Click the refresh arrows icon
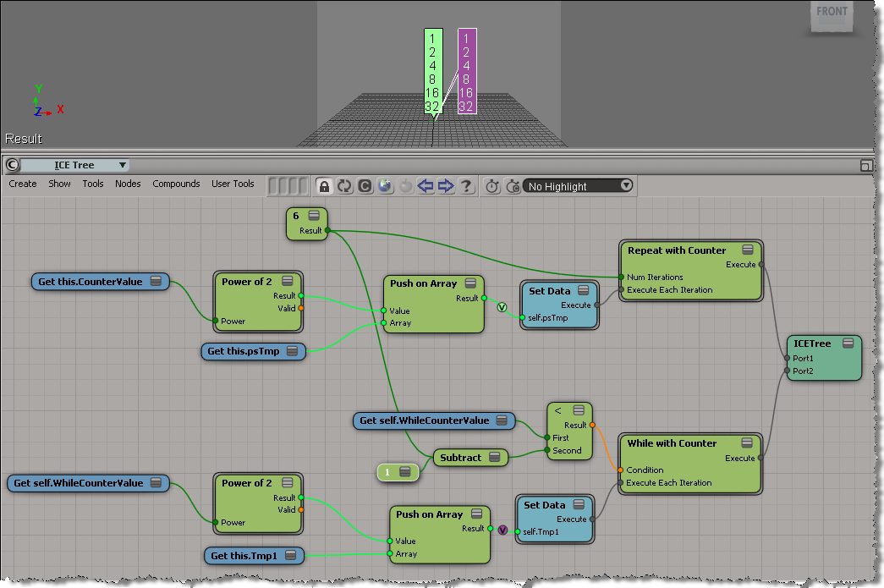The image size is (884, 588). 344,186
